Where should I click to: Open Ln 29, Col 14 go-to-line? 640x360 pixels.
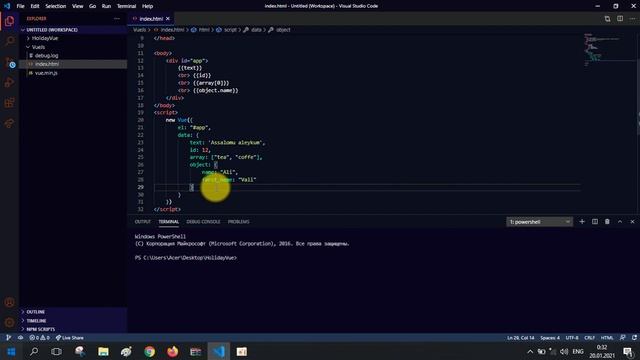click(x=521, y=338)
